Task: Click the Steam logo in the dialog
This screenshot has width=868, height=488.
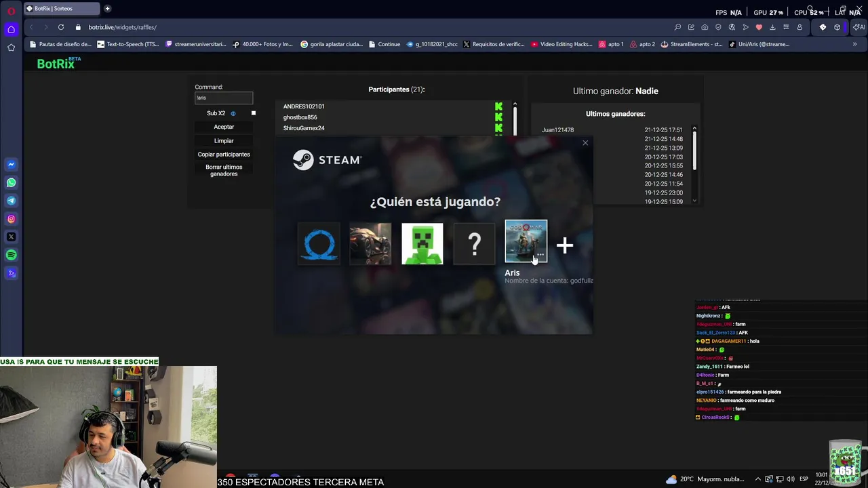Action: click(327, 160)
